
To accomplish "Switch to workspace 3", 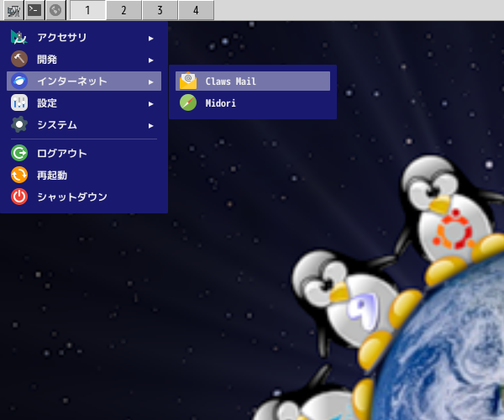I will (160, 11).
